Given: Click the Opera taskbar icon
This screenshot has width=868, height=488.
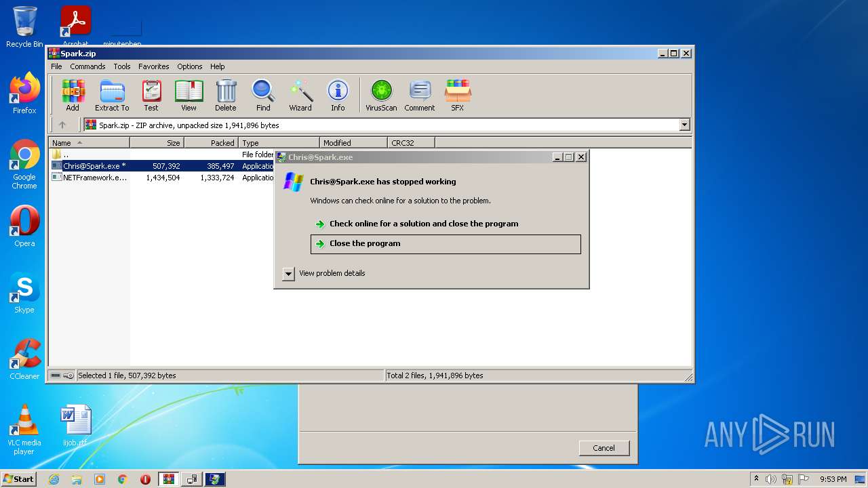Looking at the screenshot, I should click(x=145, y=479).
